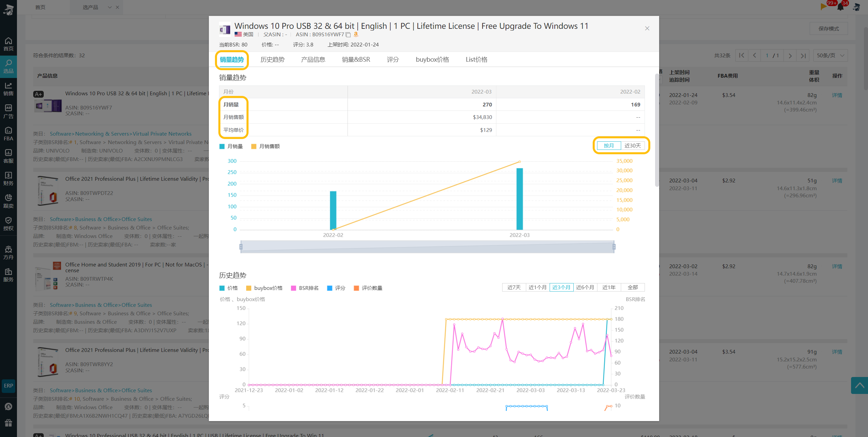Screen dimensions: 868x437
Task: Select 全部 history range
Action: coord(633,287)
